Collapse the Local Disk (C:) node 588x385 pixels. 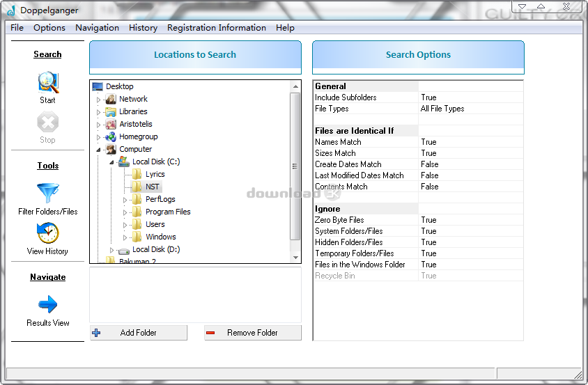point(111,162)
